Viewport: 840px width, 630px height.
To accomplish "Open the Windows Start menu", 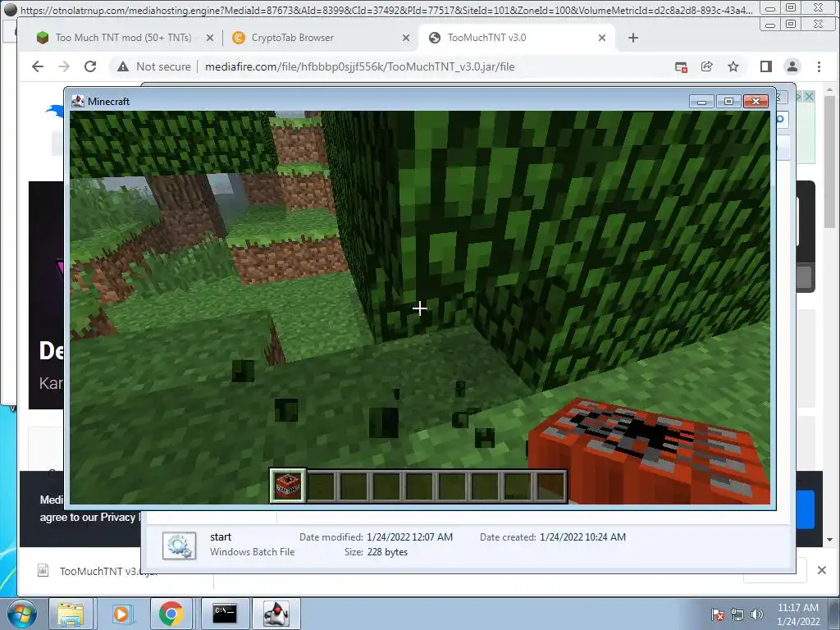I will pos(22,614).
